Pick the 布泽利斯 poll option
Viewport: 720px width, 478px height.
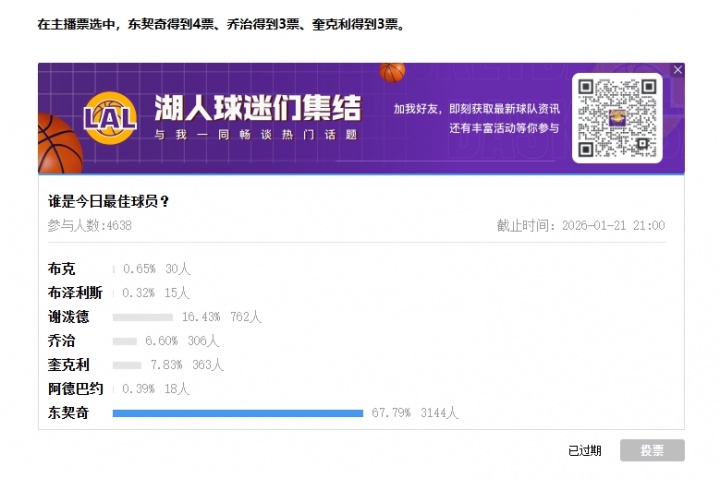pos(75,293)
